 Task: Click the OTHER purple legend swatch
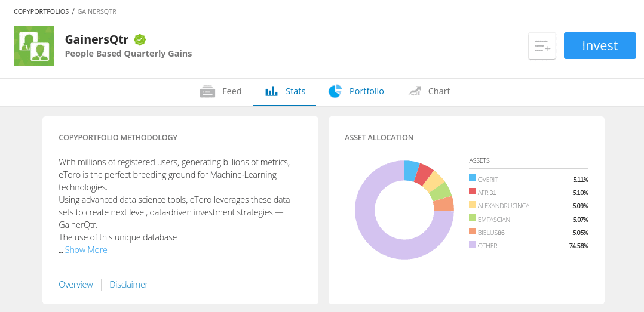473,245
